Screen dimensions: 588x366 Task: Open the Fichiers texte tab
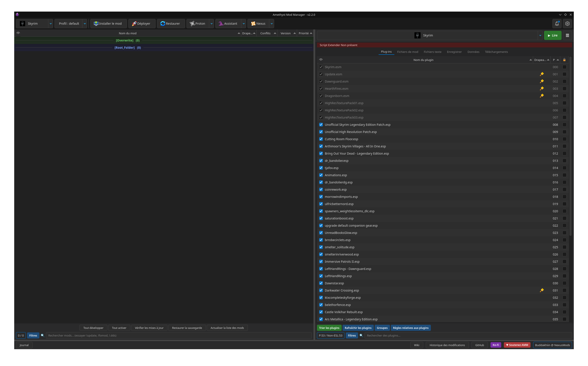[x=432, y=52]
